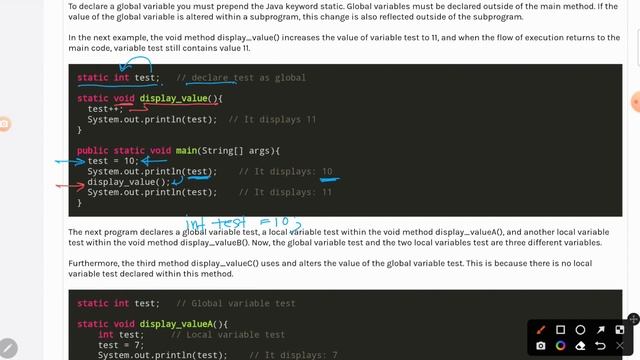Click the println line commented 'It displays: 7'
This screenshot has width=640, height=360.
218,355
